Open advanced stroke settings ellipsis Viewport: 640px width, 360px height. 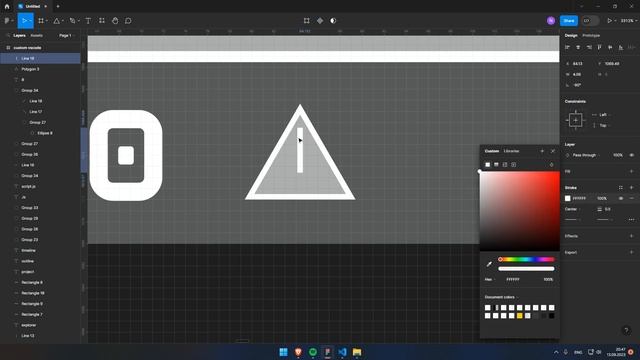[x=631, y=220]
